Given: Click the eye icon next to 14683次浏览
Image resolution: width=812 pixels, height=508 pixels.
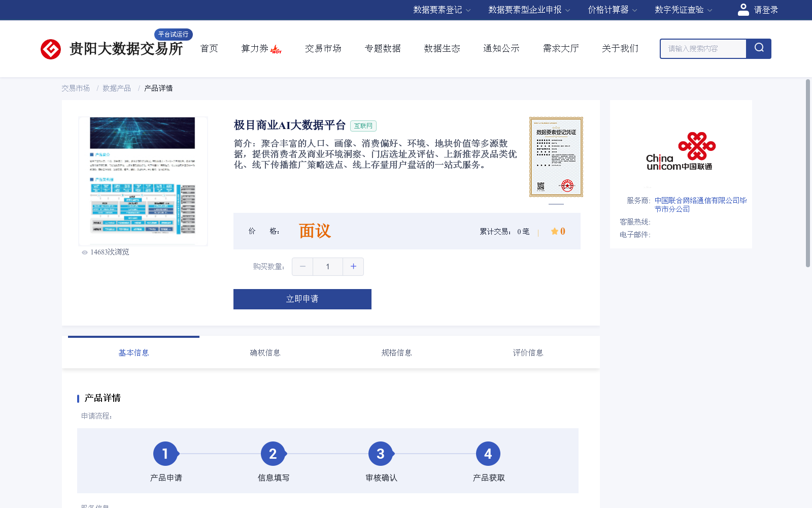Looking at the screenshot, I should [85, 252].
